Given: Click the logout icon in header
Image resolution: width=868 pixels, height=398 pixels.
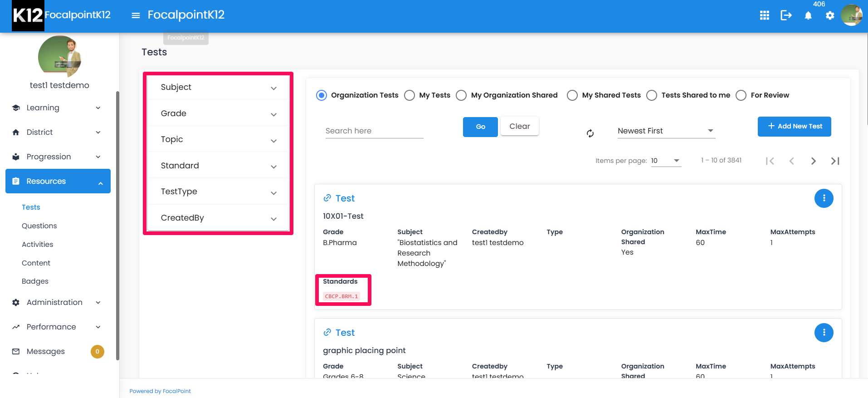Looking at the screenshot, I should tap(786, 15).
